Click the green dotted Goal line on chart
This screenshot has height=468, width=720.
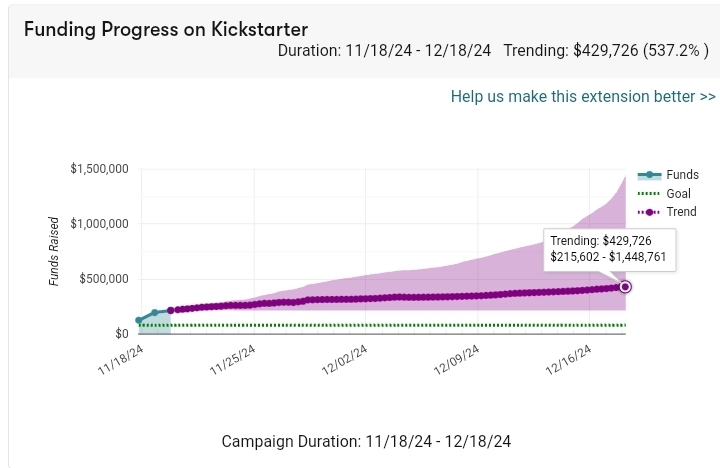(x=400, y=325)
